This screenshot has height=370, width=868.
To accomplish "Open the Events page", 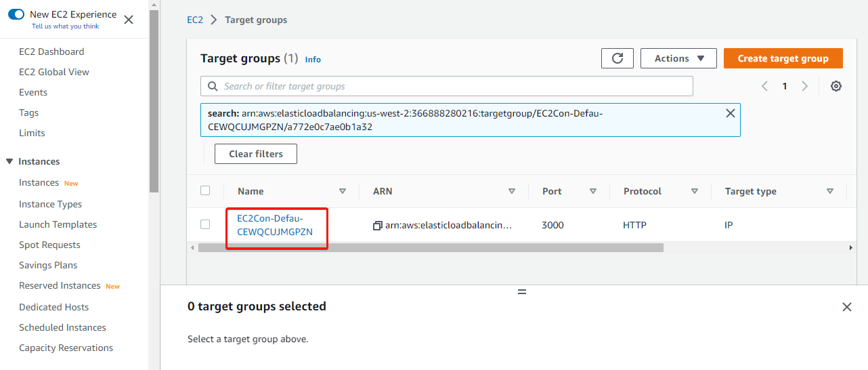I will (x=33, y=92).
